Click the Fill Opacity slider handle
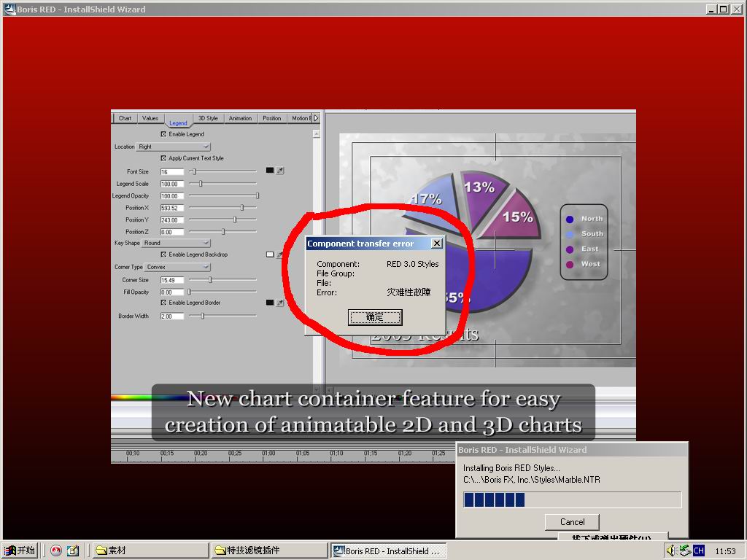This screenshot has height=560, width=747. [189, 292]
